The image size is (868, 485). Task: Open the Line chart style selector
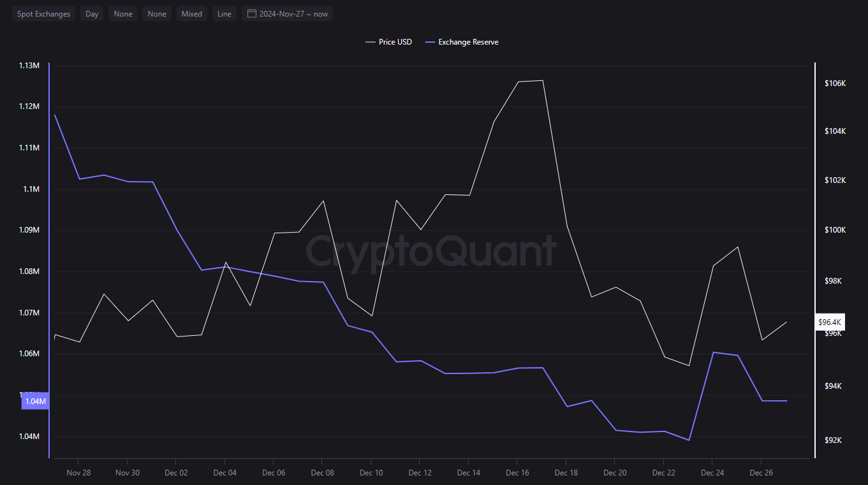coord(224,13)
